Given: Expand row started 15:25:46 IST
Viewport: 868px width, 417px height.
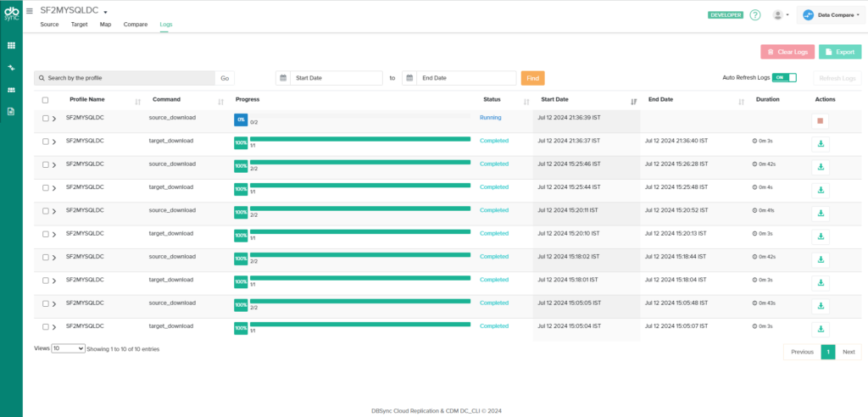Looking at the screenshot, I should tap(54, 165).
